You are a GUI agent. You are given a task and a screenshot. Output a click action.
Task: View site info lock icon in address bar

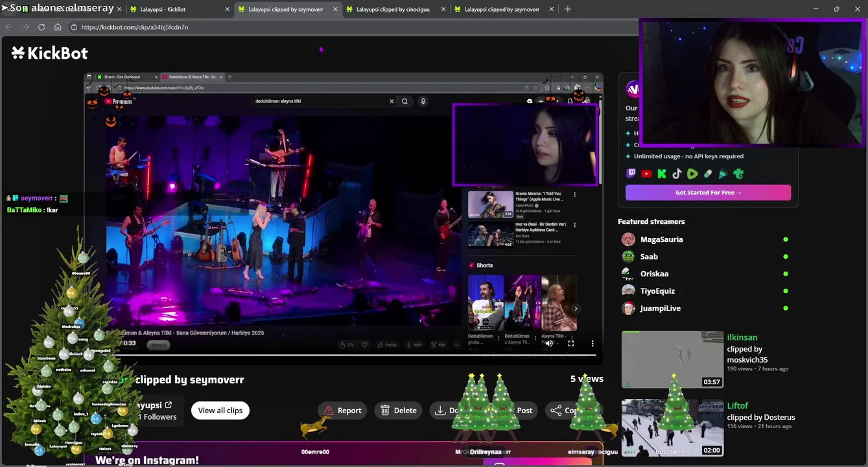74,27
